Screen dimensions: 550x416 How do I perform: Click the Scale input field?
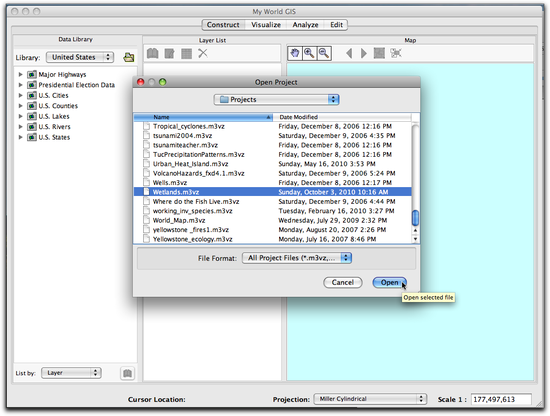[501, 399]
